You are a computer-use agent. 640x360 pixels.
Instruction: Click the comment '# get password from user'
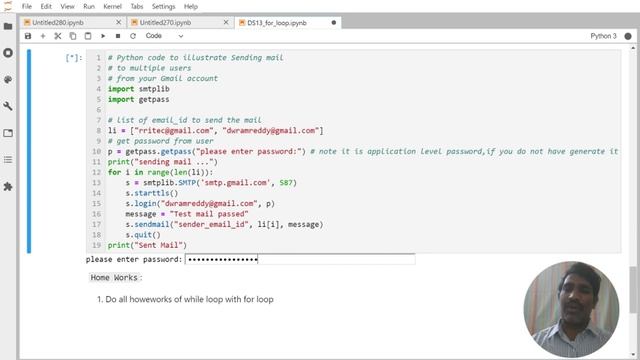coord(160,141)
